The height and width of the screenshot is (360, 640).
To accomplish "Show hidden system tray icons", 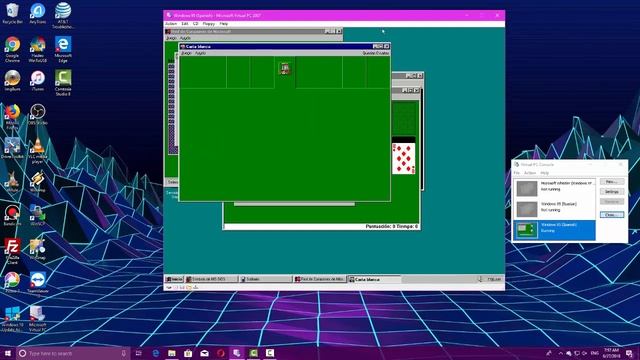I will [560, 353].
